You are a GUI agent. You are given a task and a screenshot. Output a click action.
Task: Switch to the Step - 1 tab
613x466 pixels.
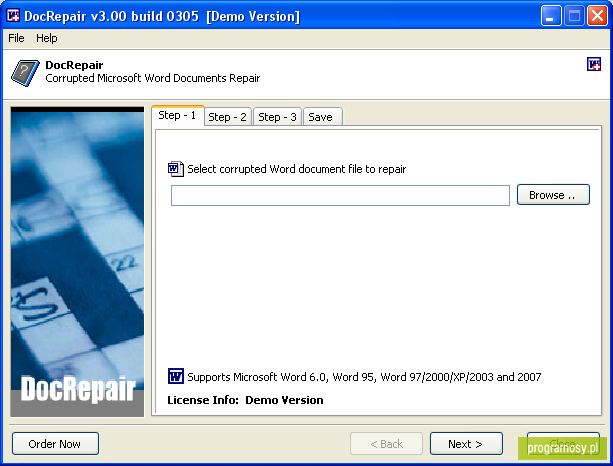177,115
